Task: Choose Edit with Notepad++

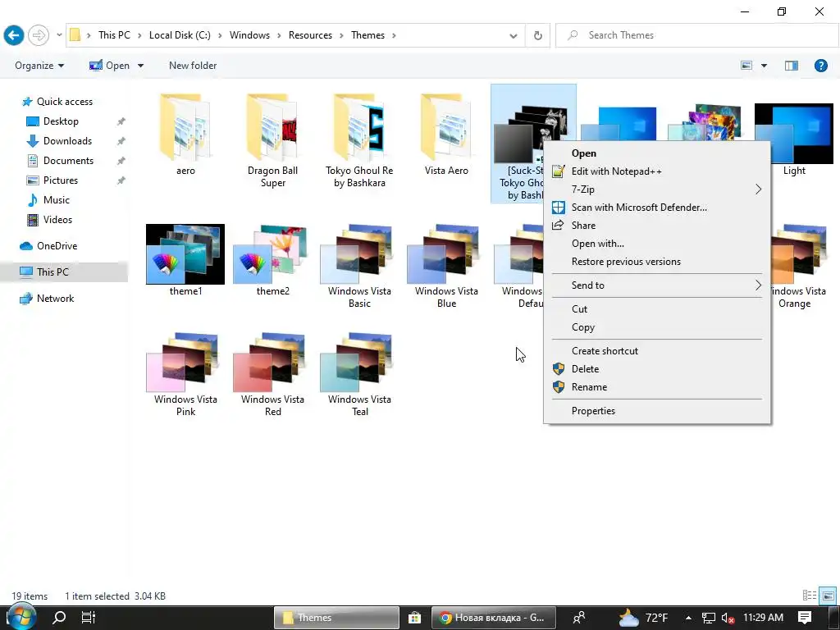Action: point(657,171)
